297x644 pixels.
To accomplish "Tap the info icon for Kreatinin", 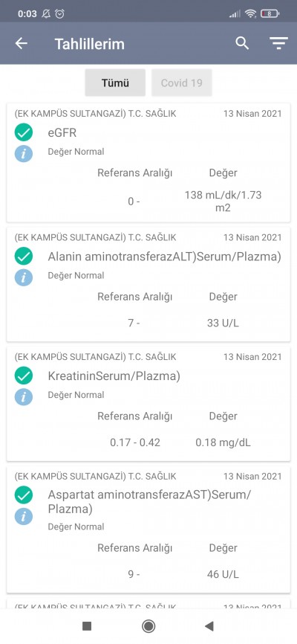I will coord(23,397).
